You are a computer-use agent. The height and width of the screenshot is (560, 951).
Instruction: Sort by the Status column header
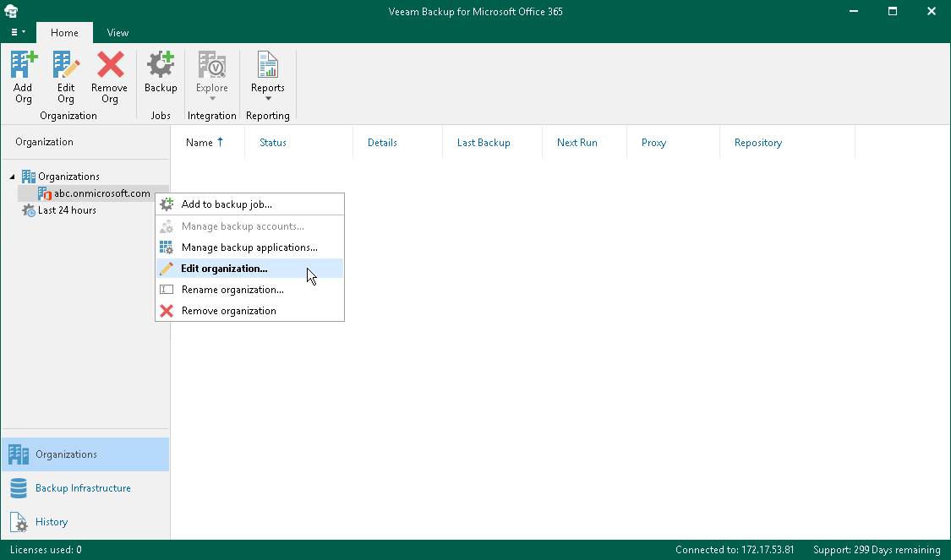click(x=273, y=143)
